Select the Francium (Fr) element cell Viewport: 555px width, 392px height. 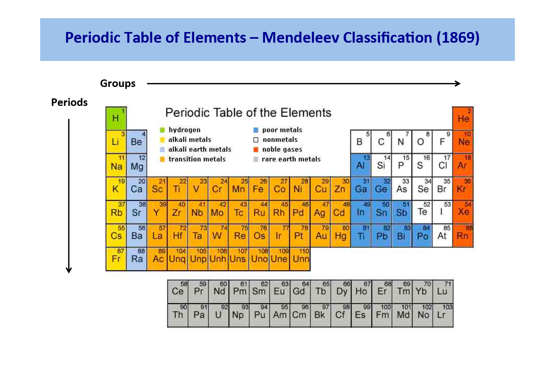116,260
